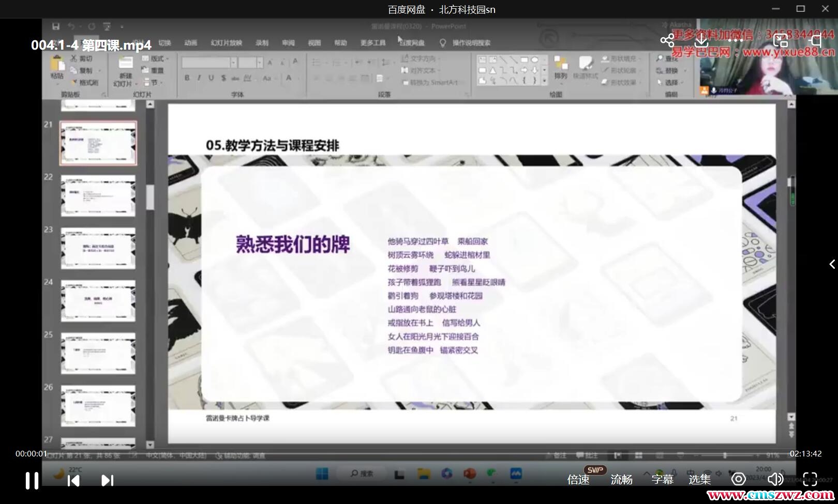This screenshot has width=838, height=504.
Task: Toggle fullscreen mode
Action: pyautogui.click(x=810, y=479)
